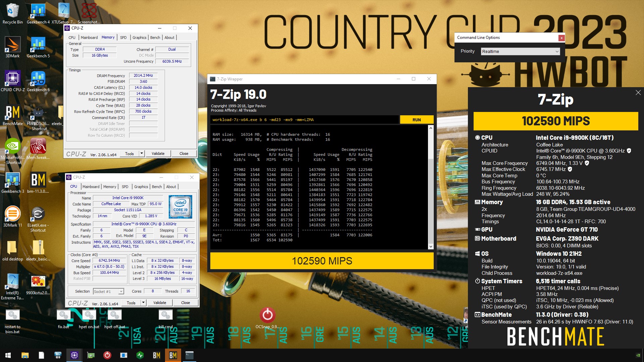Open the Geekbench 4 desktop icon
This screenshot has height=362, width=644.
(38, 13)
